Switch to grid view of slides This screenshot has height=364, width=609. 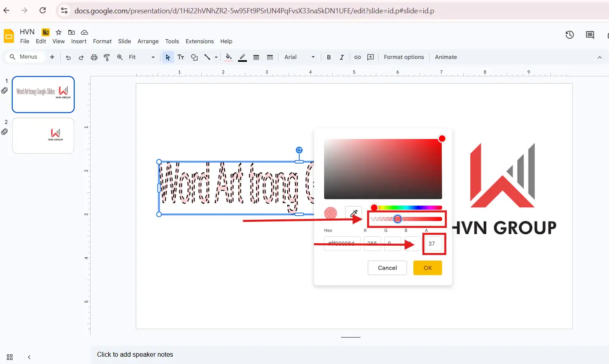tap(9, 357)
